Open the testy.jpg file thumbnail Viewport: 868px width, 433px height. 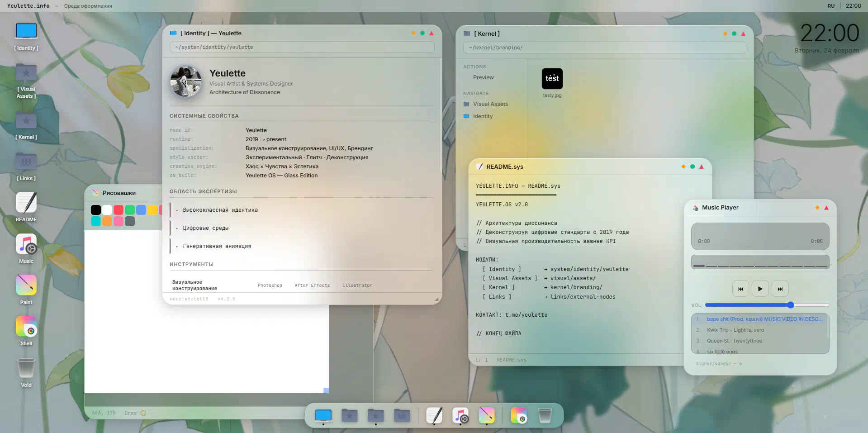tap(552, 79)
